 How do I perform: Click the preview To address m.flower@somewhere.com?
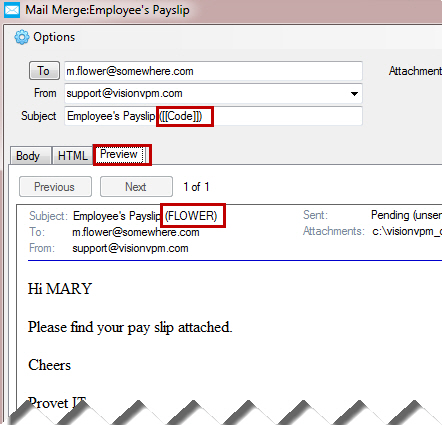coord(136,232)
